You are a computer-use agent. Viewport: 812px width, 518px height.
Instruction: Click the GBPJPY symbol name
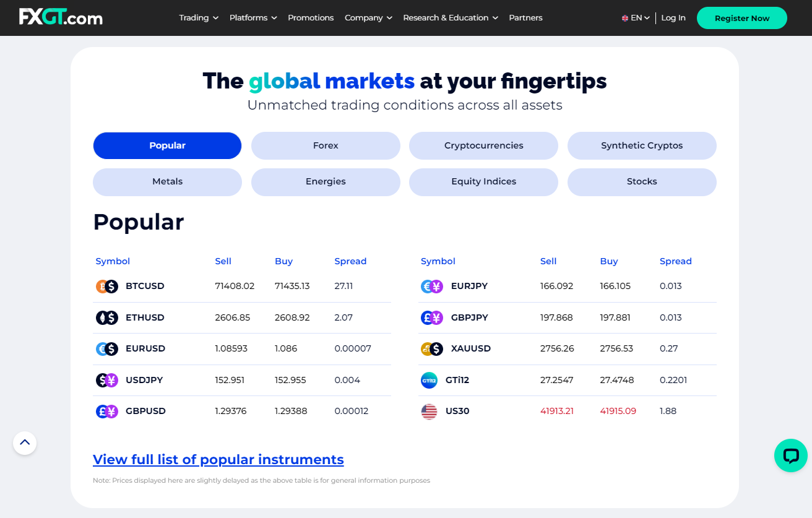point(470,317)
